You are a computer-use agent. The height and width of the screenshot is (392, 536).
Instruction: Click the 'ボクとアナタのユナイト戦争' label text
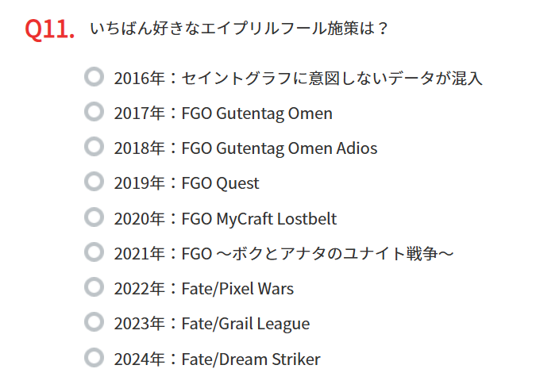(x=334, y=254)
